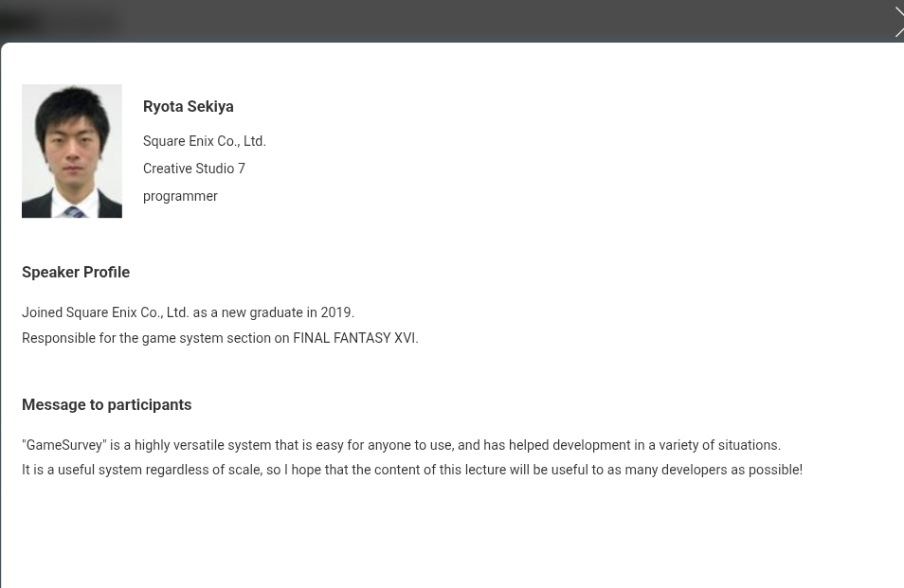Click the blurred logo behind the overlay
The image size is (904, 588).
point(59,23)
